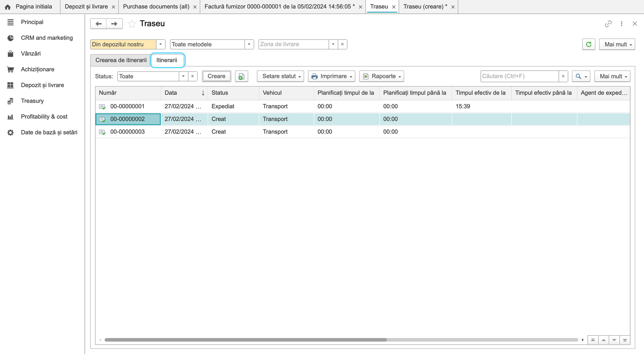The height and width of the screenshot is (354, 644).
Task: Click the green refresh icon
Action: tap(589, 44)
